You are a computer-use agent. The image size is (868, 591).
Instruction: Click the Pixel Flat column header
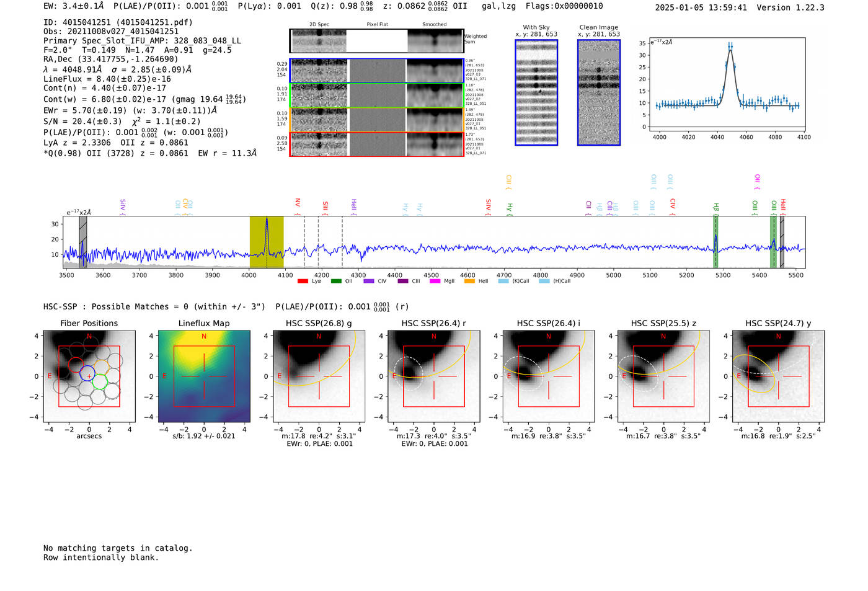[377, 25]
